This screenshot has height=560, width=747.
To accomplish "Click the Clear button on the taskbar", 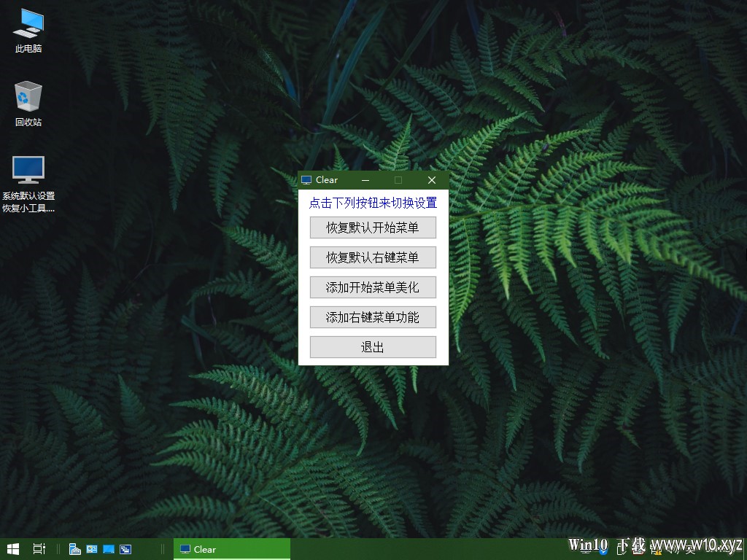I will [231, 549].
